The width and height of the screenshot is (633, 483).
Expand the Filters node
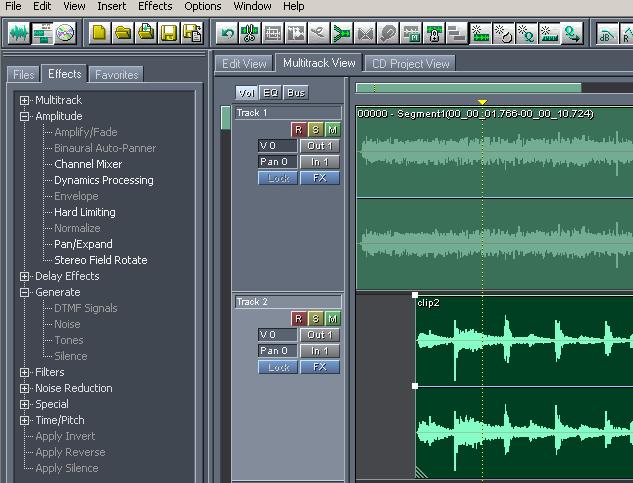[x=25, y=372]
